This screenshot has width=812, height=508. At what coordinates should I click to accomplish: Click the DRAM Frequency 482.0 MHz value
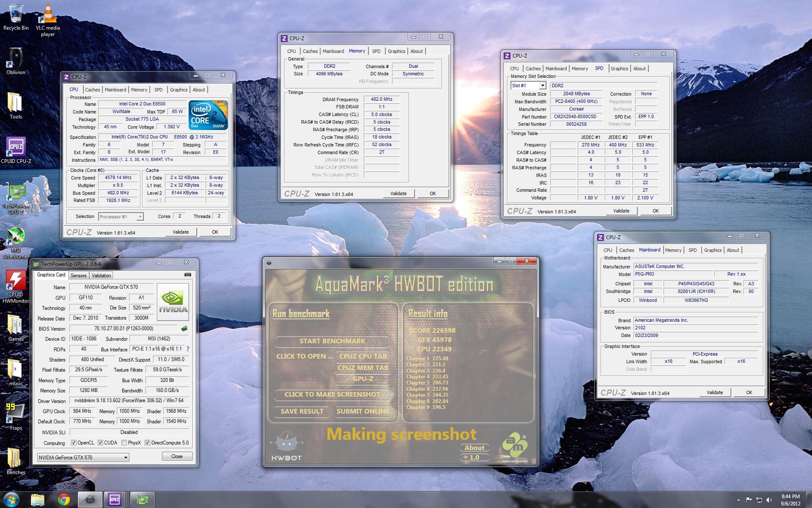381,99
